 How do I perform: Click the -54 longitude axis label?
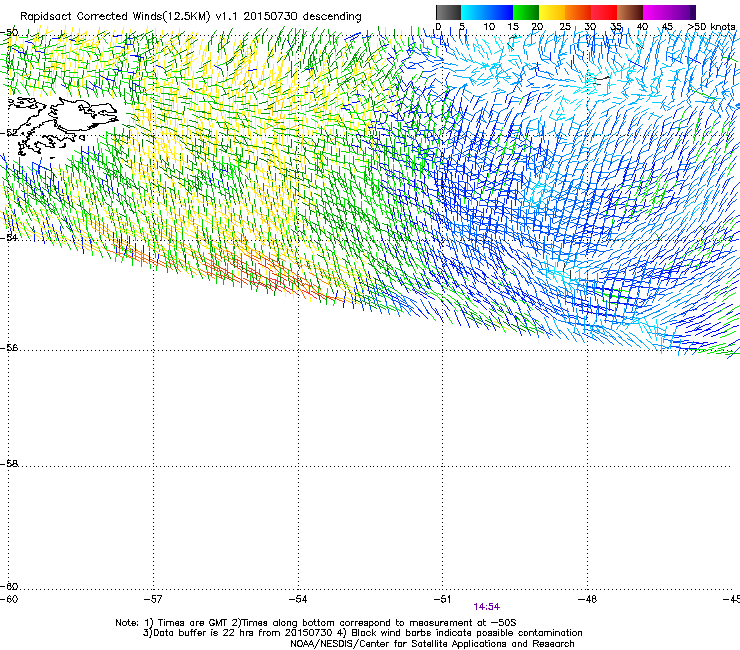tap(298, 599)
